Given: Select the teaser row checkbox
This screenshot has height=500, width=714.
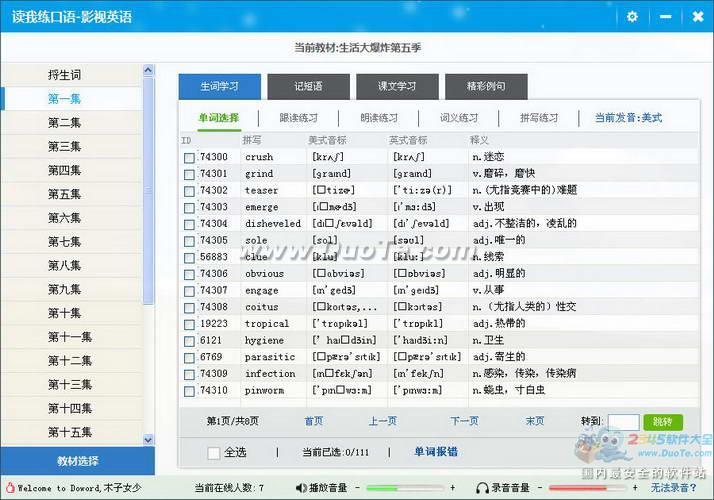Looking at the screenshot, I should point(189,191).
